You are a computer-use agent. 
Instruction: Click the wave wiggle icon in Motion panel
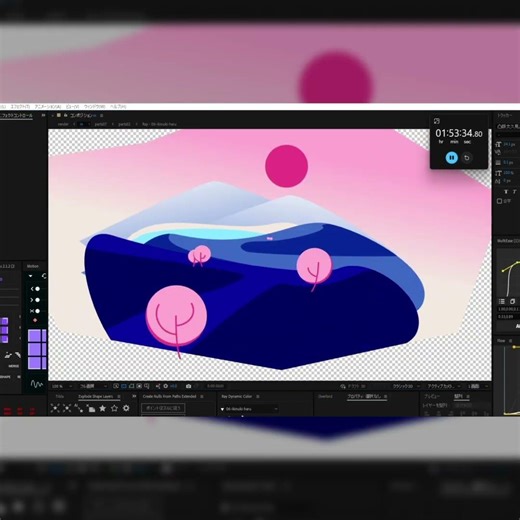pos(36,384)
